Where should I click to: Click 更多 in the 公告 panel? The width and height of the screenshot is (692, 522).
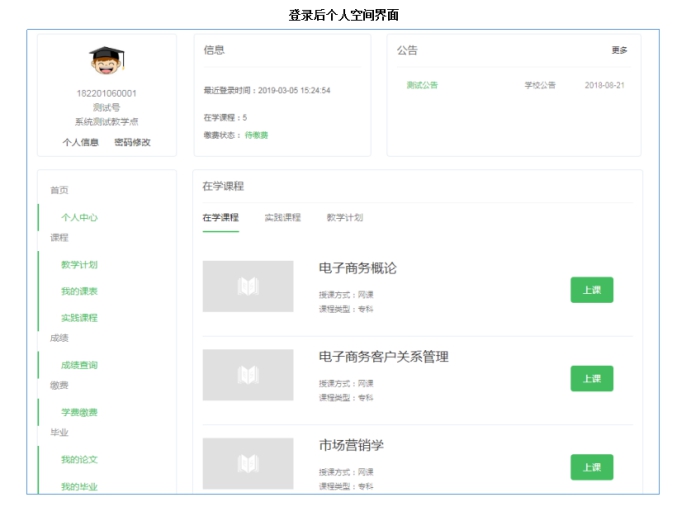619,50
